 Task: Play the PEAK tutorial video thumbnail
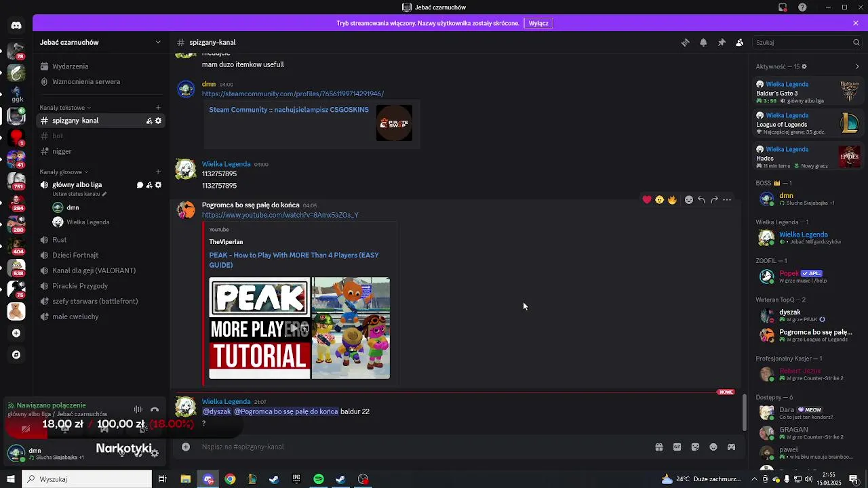299,328
